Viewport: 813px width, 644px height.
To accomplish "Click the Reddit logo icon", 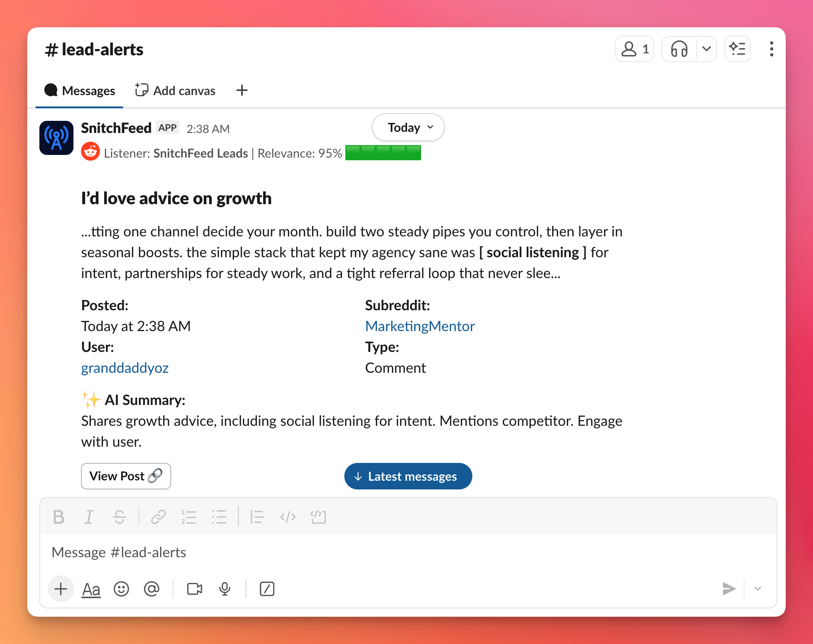I will coord(90,152).
